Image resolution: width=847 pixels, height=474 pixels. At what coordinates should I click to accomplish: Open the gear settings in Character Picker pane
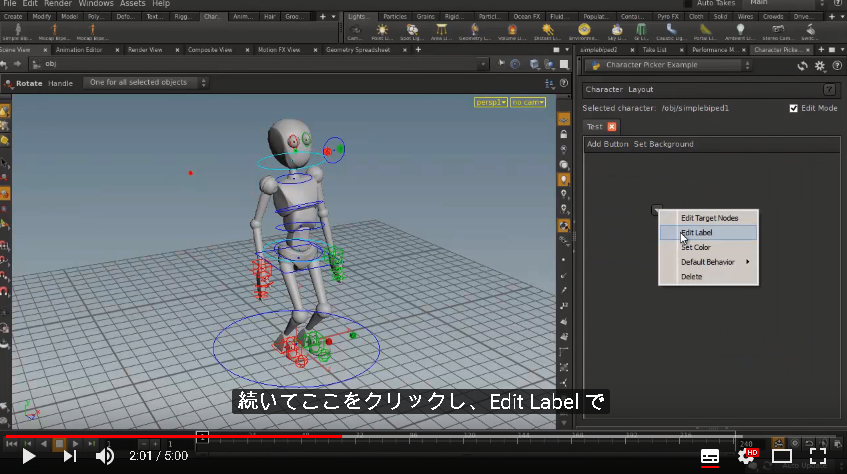coord(820,65)
